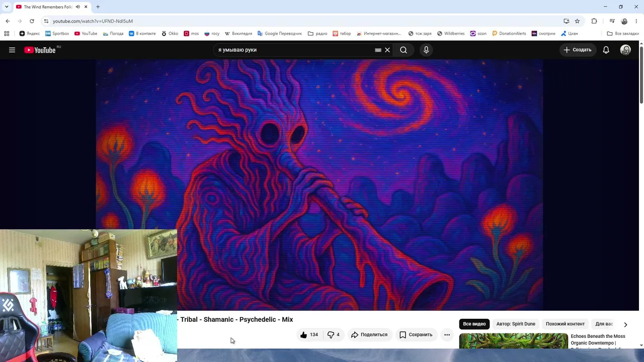Open the apps grid in bookmarks bar

click(x=7, y=34)
